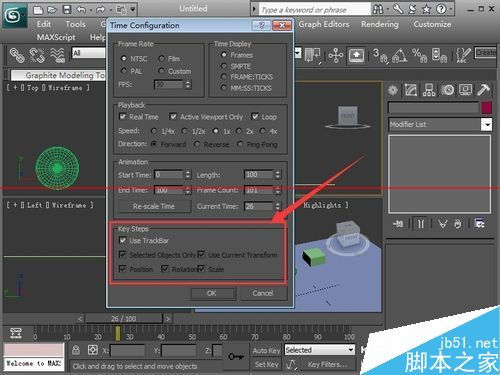Undo the last action with the undo arrow
The height and width of the screenshot is (375, 500).
point(81,10)
